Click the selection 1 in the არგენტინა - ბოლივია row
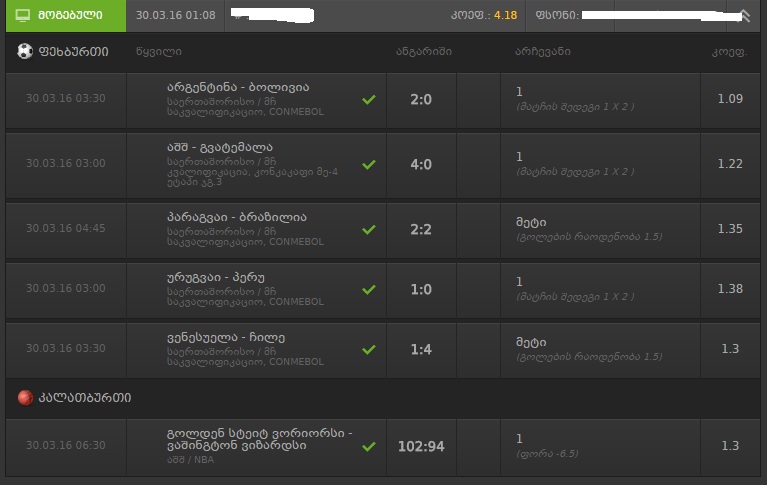 [519, 92]
